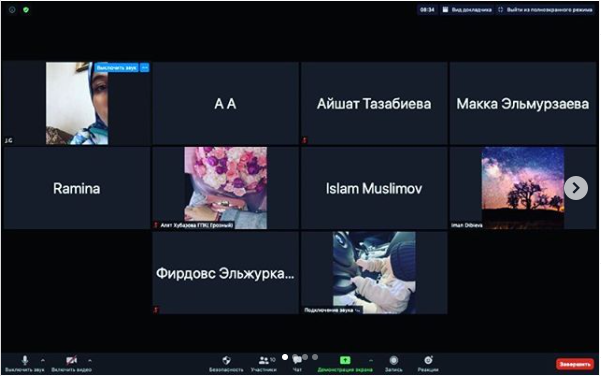Open the meeting info icon at top left
Screen dimensions: 601x376
pyautogui.click(x=12, y=10)
